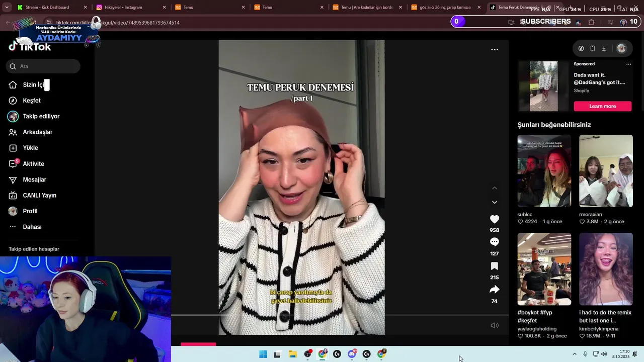Open browser extensions puzzle icon
Viewport: 644px width, 362px height.
tap(591, 22)
